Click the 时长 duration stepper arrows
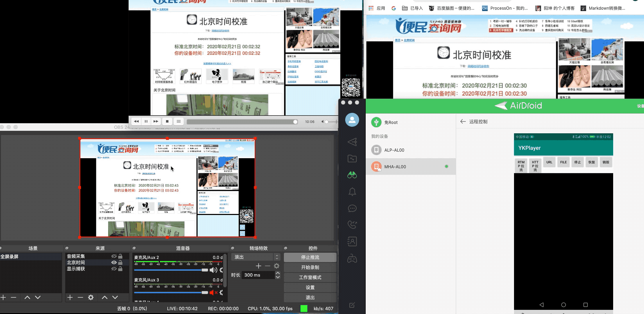The image size is (644, 314). coord(278,275)
